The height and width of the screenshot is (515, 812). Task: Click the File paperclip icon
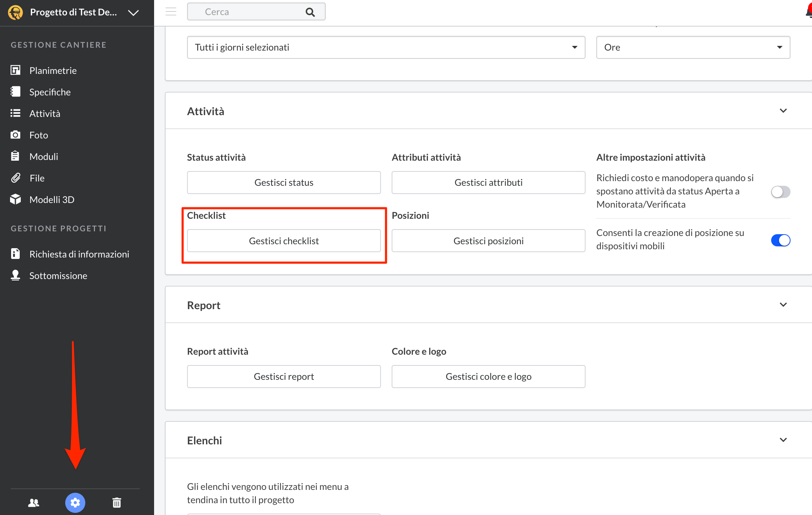15,178
